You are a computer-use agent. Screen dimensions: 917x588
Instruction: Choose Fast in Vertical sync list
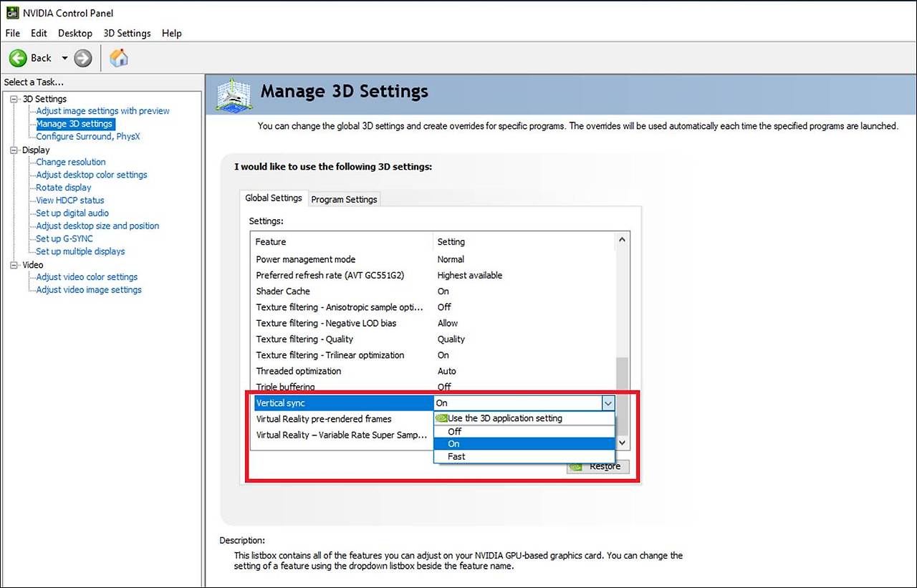click(524, 456)
